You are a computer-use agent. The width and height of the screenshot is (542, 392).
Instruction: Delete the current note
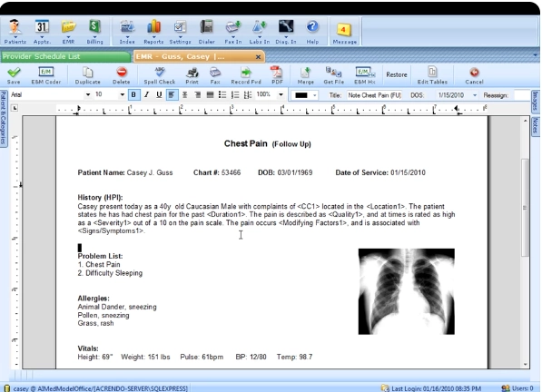122,75
